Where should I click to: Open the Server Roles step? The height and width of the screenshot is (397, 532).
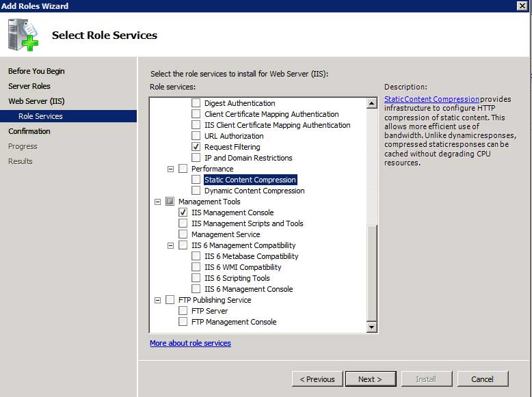click(29, 86)
